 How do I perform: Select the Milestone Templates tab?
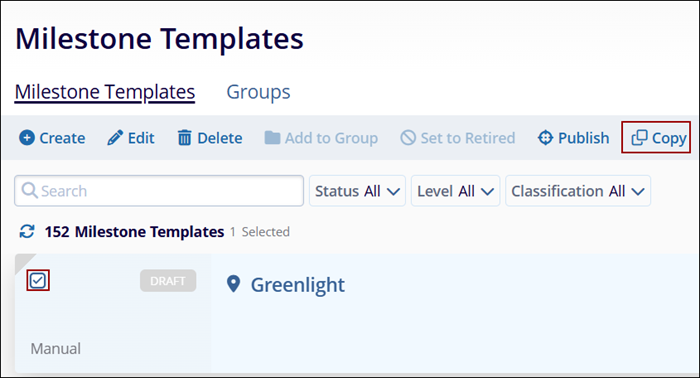[x=105, y=92]
